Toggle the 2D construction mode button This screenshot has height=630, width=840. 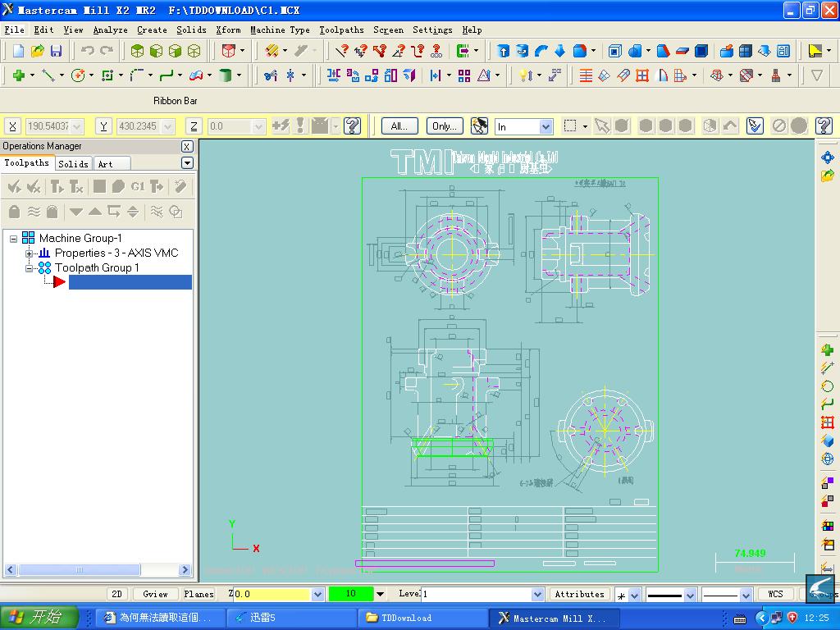pos(116,594)
